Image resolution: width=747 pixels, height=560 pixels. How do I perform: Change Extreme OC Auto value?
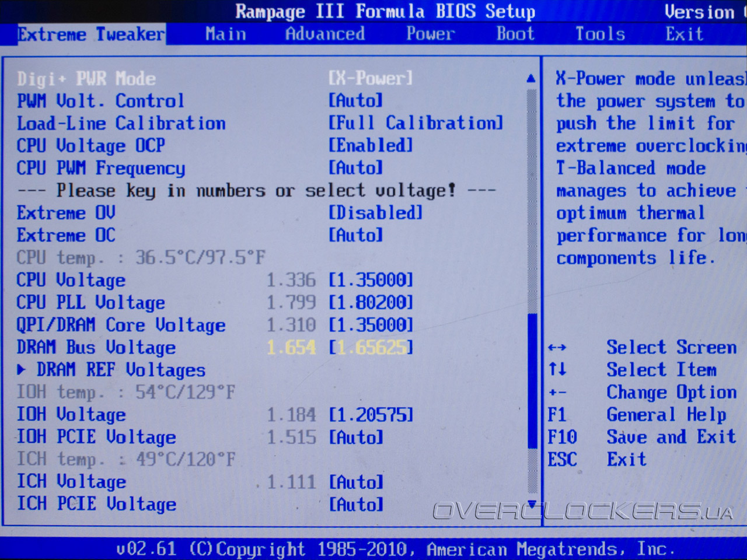[x=356, y=236]
